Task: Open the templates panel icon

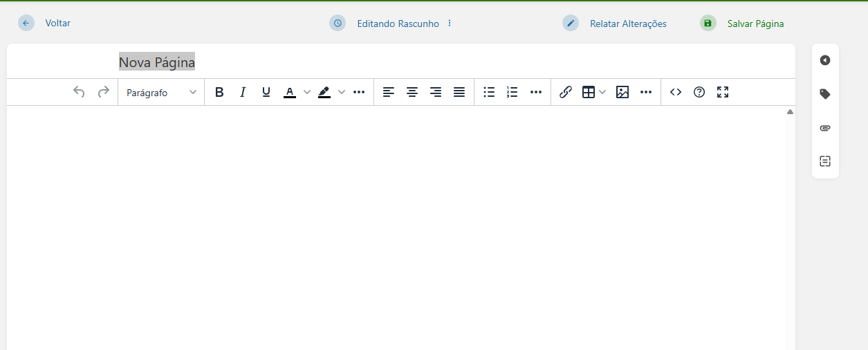Action: click(x=825, y=161)
